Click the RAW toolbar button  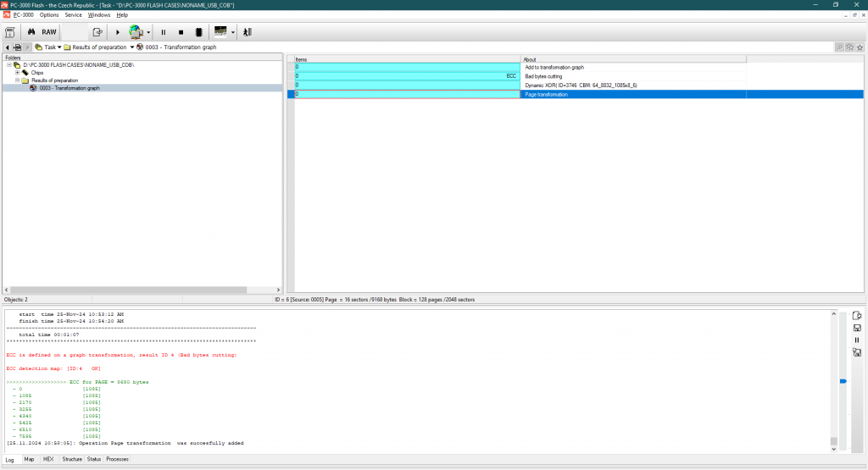[x=49, y=32]
